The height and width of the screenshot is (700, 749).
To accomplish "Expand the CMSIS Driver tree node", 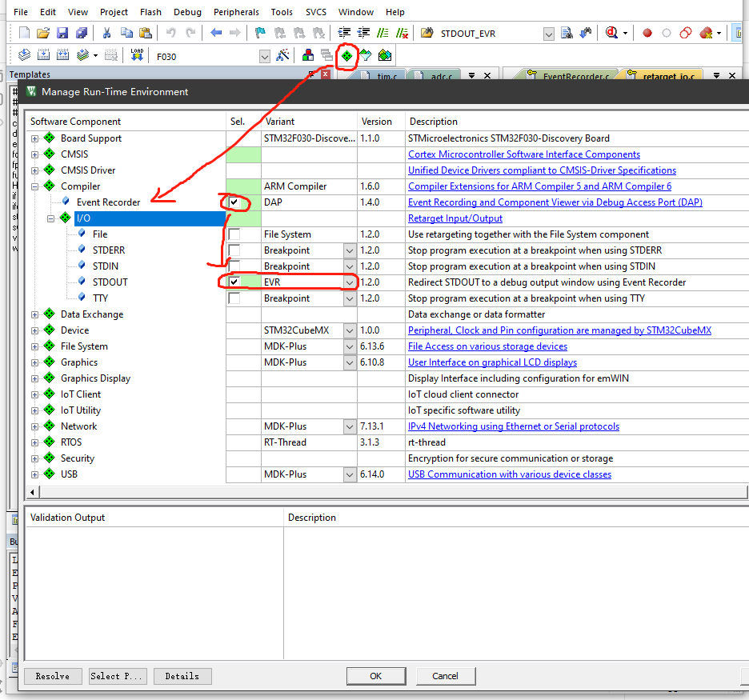I will (x=35, y=170).
